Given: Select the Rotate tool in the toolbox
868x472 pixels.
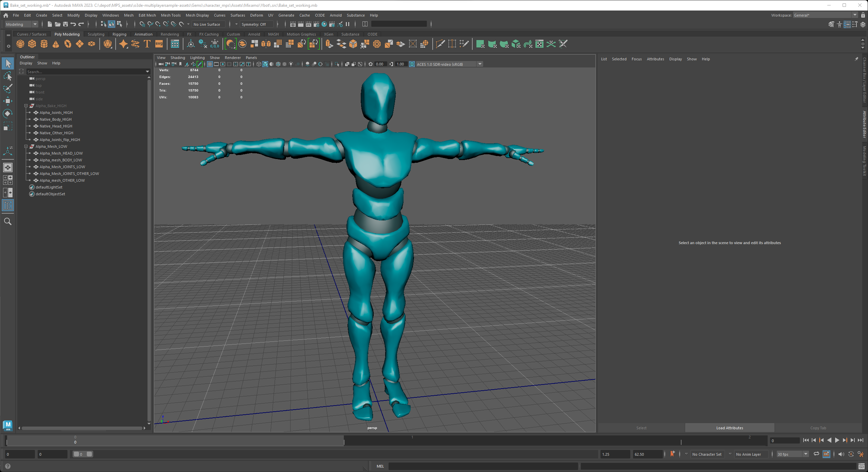Looking at the screenshot, I should pyautogui.click(x=8, y=114).
